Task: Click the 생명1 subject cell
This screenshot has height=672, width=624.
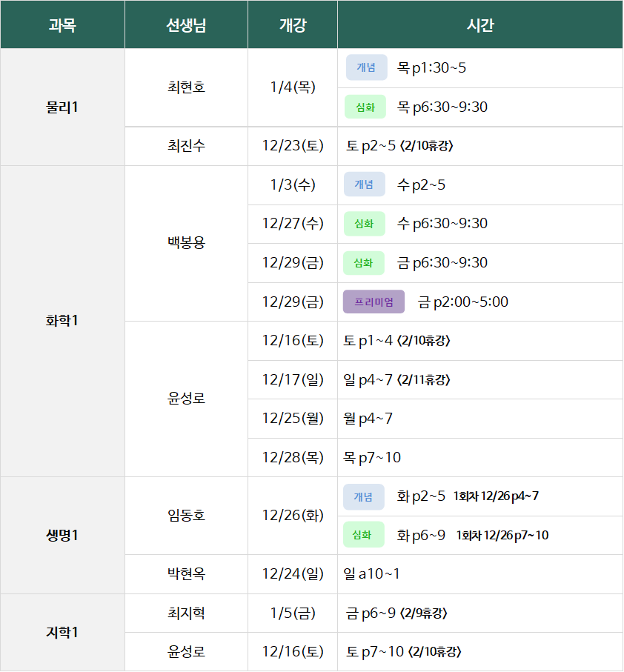Action: pos(62,535)
